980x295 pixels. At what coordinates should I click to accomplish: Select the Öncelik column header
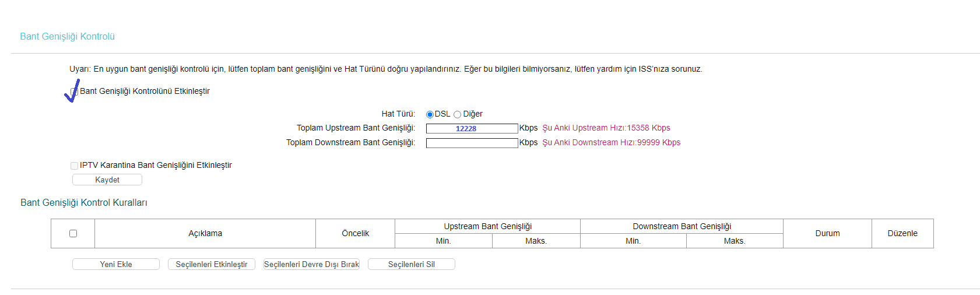click(355, 233)
